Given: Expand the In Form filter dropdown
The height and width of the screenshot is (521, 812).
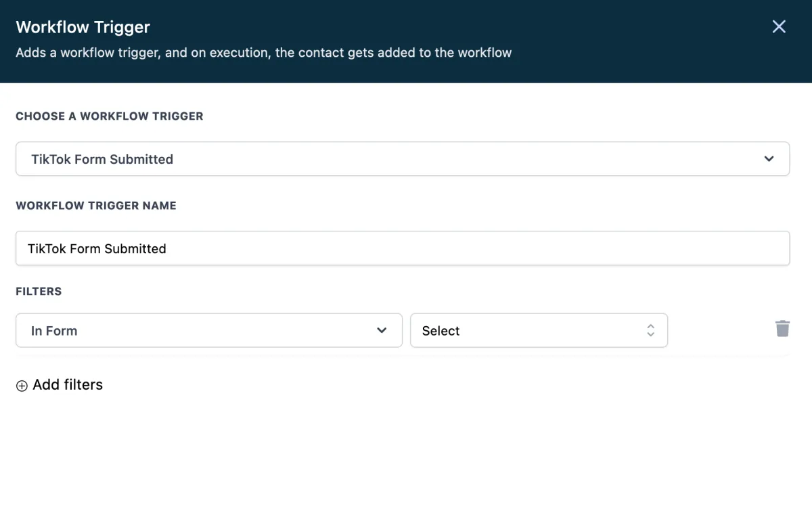Looking at the screenshot, I should (208, 330).
